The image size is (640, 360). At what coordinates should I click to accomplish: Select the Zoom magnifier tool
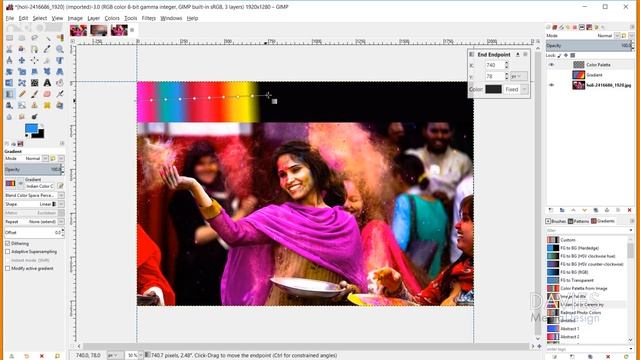[60, 49]
